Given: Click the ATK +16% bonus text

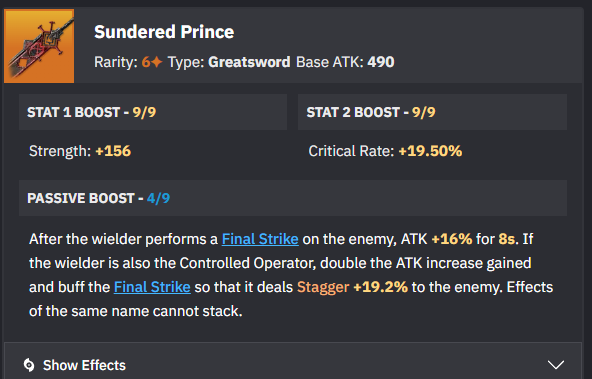Looking at the screenshot, I should [x=452, y=239].
